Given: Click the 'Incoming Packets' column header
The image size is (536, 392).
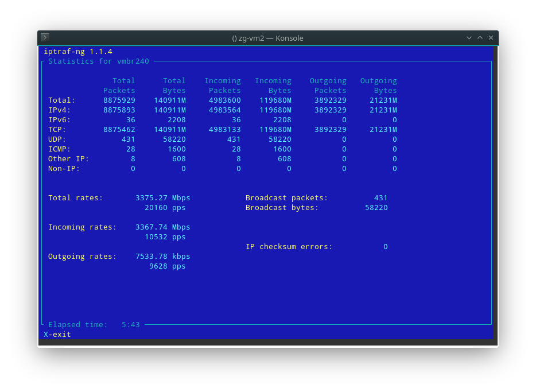Looking at the screenshot, I should tap(223, 86).
